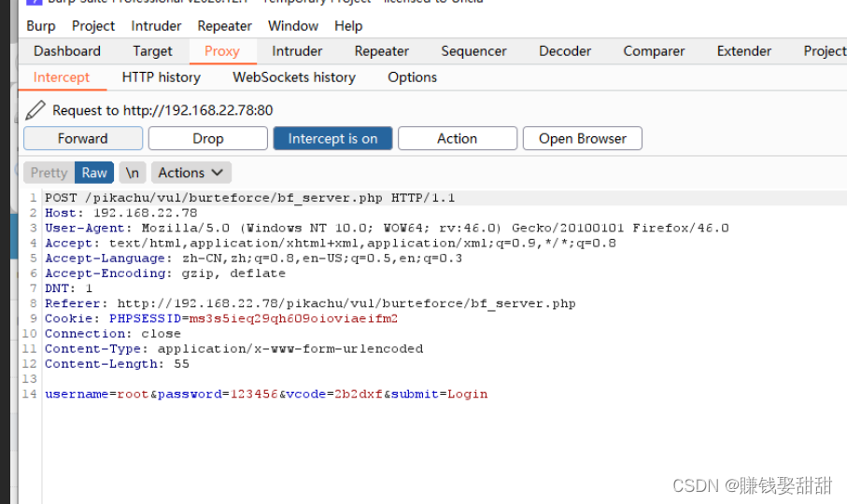Switch to the Target tab

click(152, 51)
